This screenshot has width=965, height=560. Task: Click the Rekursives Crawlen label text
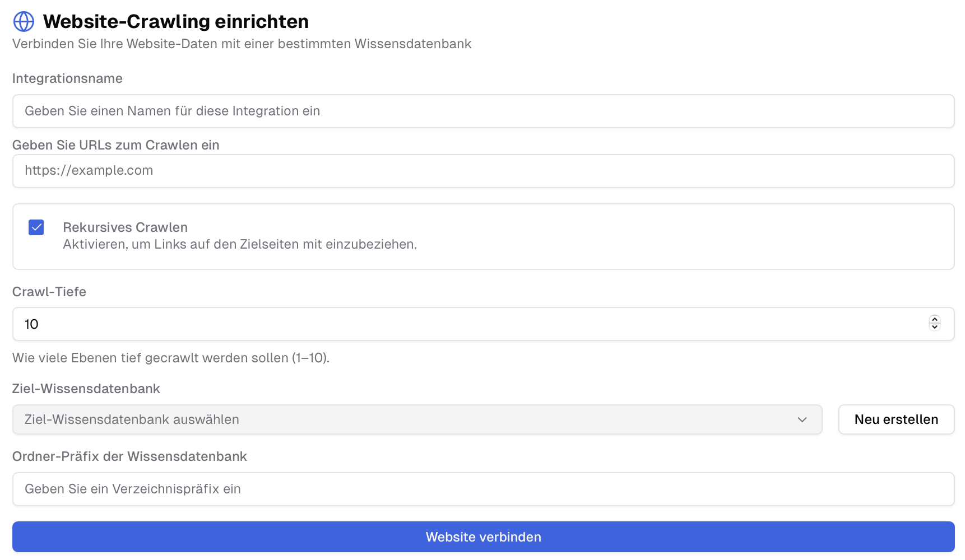point(125,227)
